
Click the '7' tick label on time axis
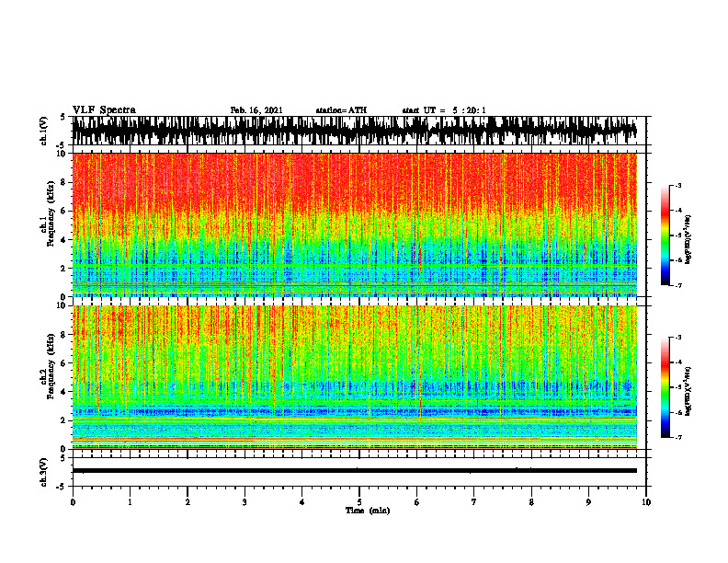click(474, 502)
